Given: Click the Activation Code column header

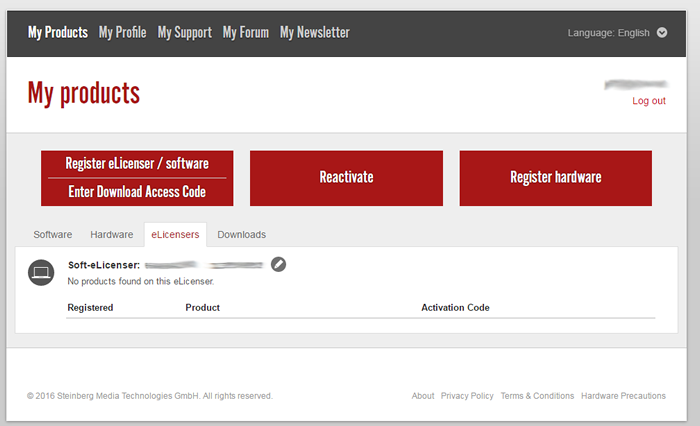Looking at the screenshot, I should (455, 308).
